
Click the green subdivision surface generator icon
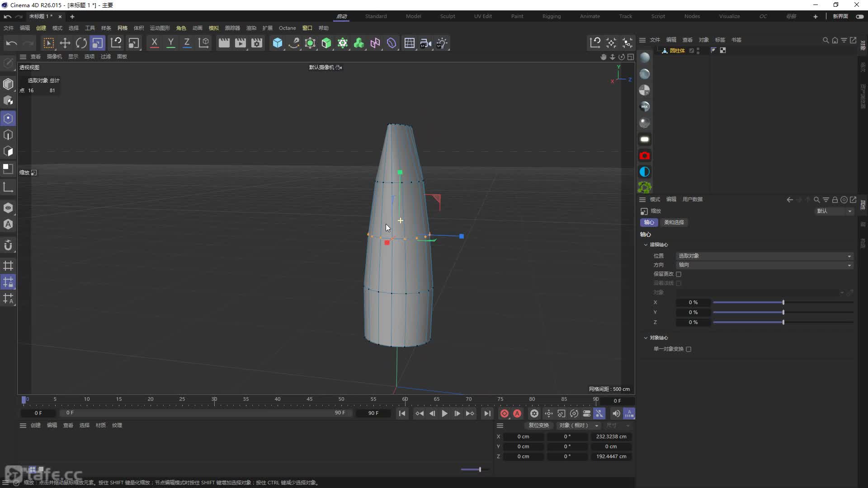coord(310,43)
